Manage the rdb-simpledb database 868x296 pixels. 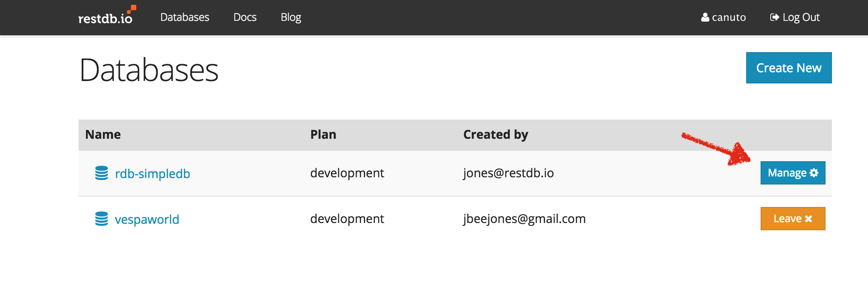pos(793,173)
